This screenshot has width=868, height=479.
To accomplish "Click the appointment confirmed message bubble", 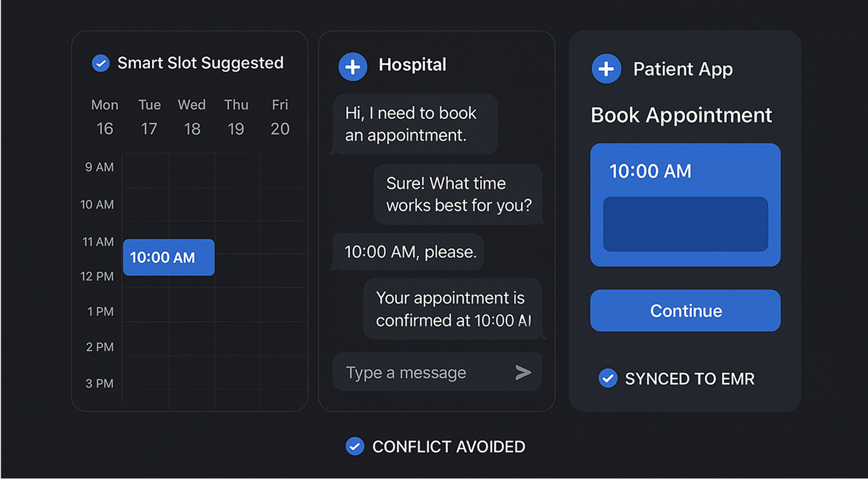I will 452,309.
